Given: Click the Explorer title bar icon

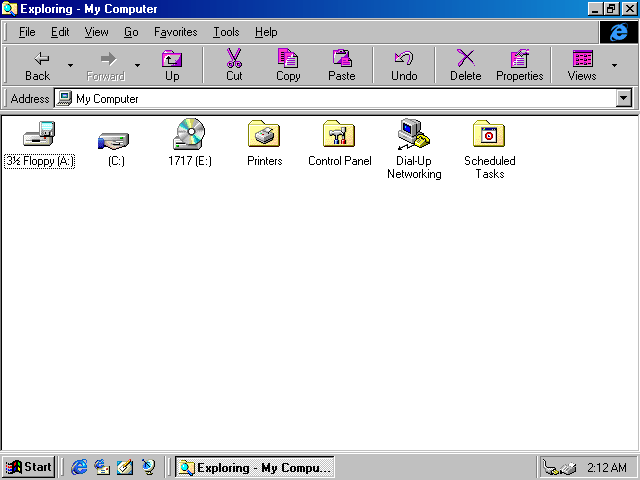Looking at the screenshot, I should pyautogui.click(x=9, y=9).
